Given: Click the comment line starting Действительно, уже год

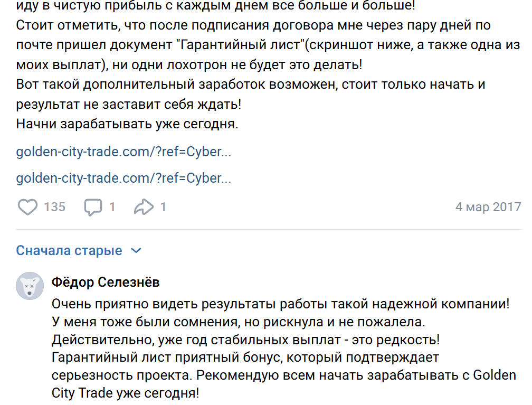Looking at the screenshot, I should point(246,340).
